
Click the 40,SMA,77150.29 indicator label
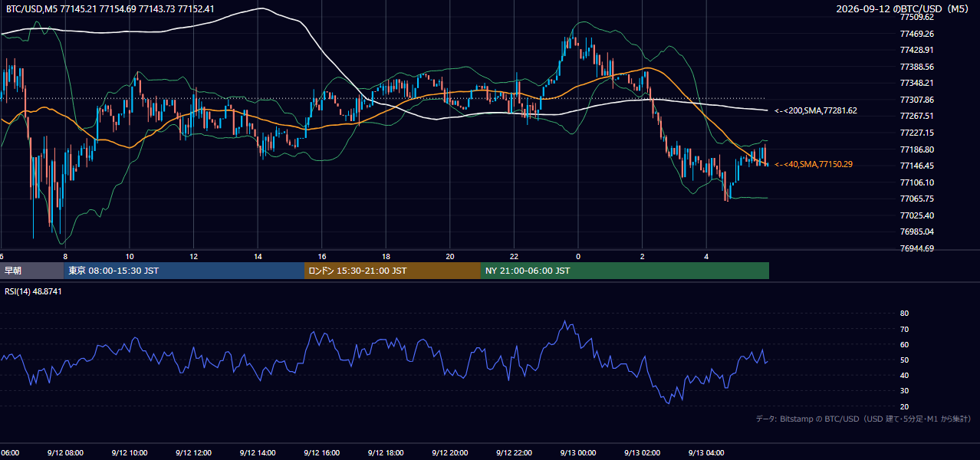[814, 164]
